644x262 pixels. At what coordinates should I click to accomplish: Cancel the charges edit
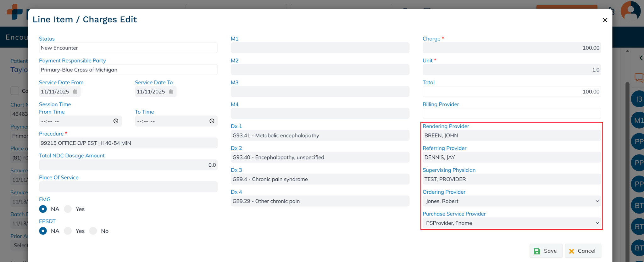(x=583, y=251)
